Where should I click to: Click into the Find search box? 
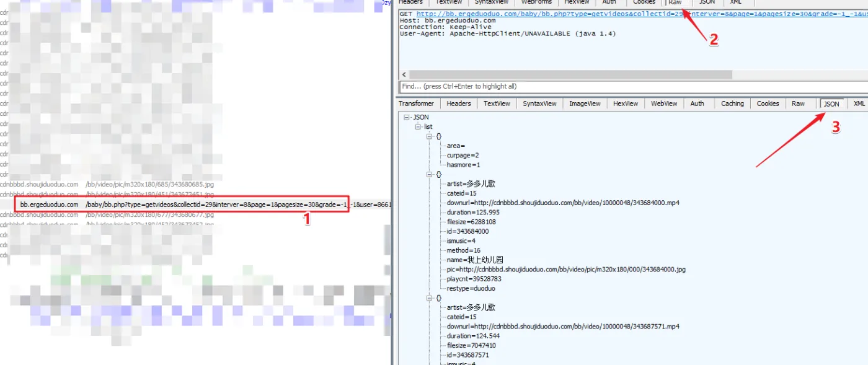point(632,87)
